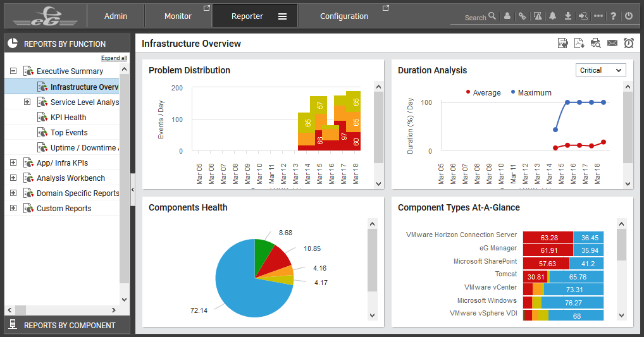
Task: Click the KPI Health report icon
Action: click(42, 118)
